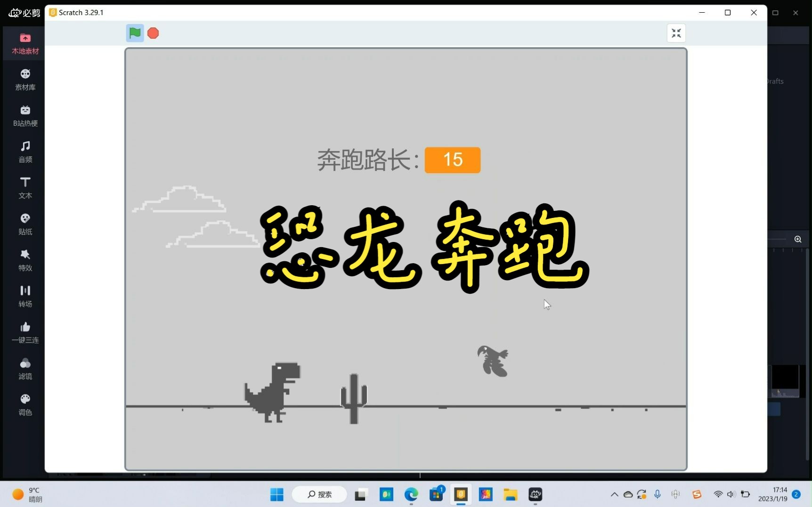This screenshot has width=812, height=507.
Task: Open Wi-Fi network settings in tray
Action: pos(718,494)
